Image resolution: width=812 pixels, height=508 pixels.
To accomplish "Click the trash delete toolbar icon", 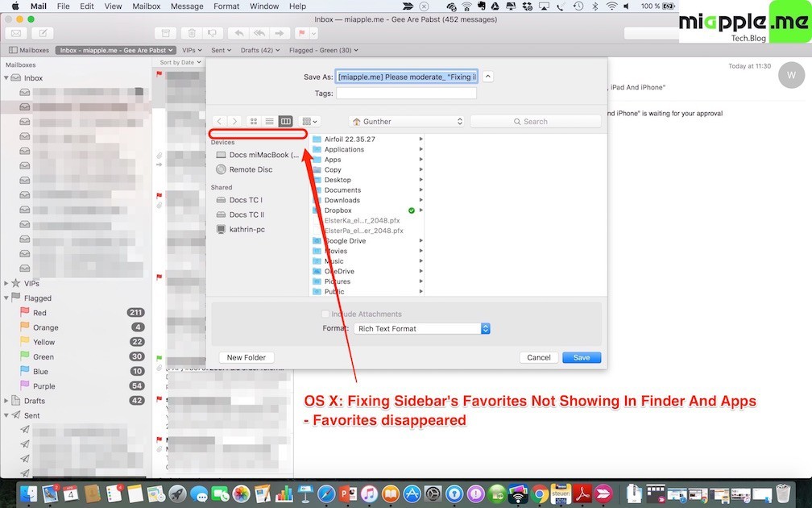I will (192, 33).
